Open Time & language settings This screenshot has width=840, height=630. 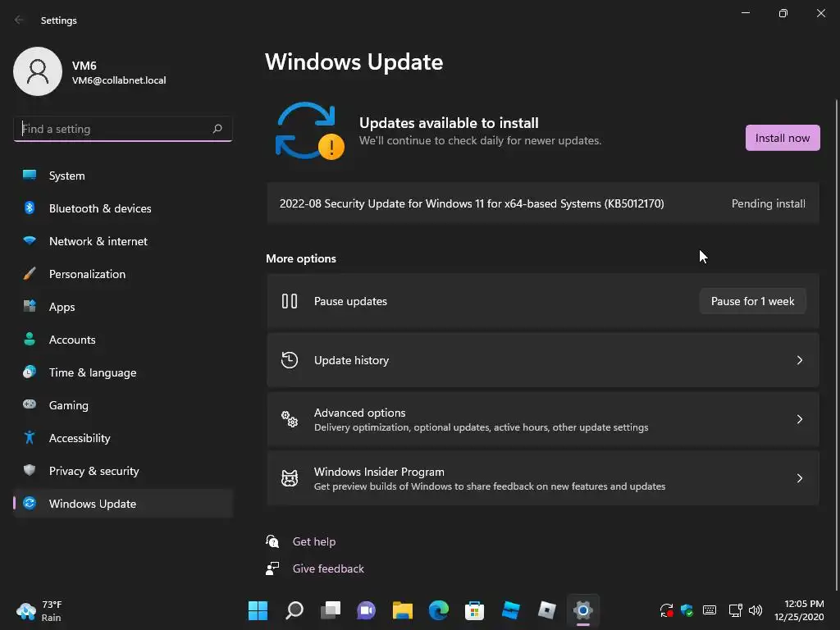coord(123,372)
